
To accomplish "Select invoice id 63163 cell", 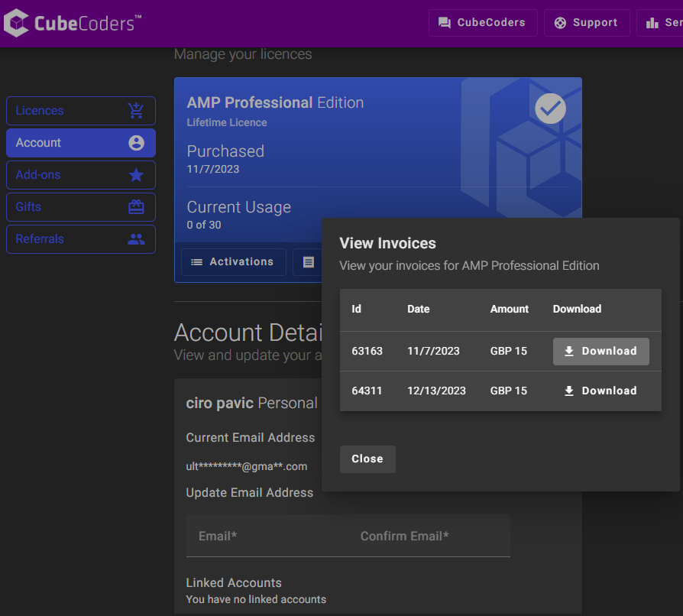I will 367,351.
